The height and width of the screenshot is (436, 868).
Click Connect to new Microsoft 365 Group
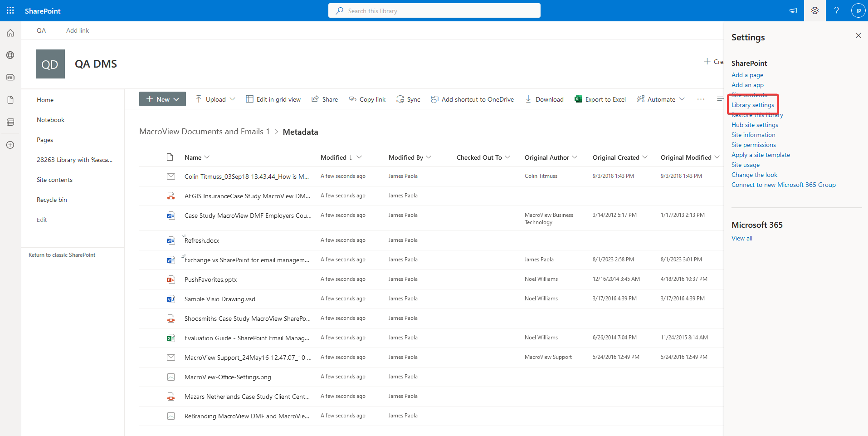click(784, 185)
